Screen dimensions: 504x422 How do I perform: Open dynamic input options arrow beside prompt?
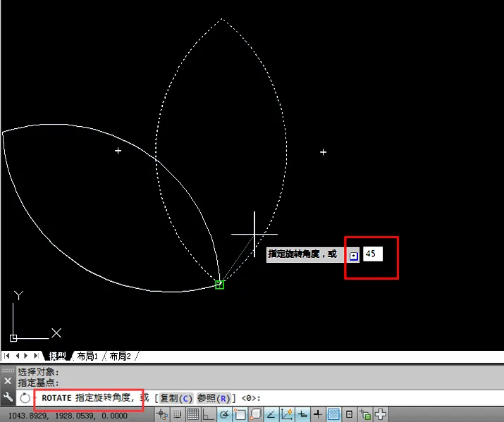(x=354, y=255)
